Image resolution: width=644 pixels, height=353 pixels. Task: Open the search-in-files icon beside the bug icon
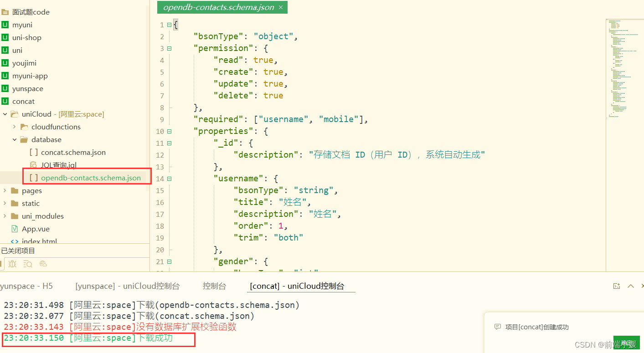(28, 264)
